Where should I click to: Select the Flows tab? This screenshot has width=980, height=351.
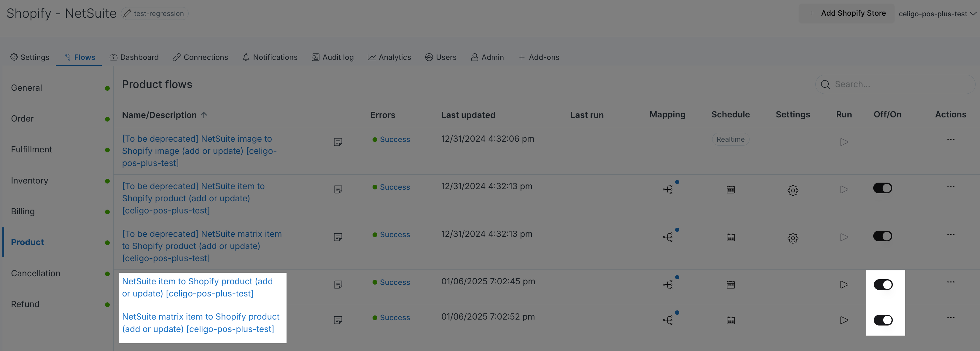pyautogui.click(x=79, y=58)
